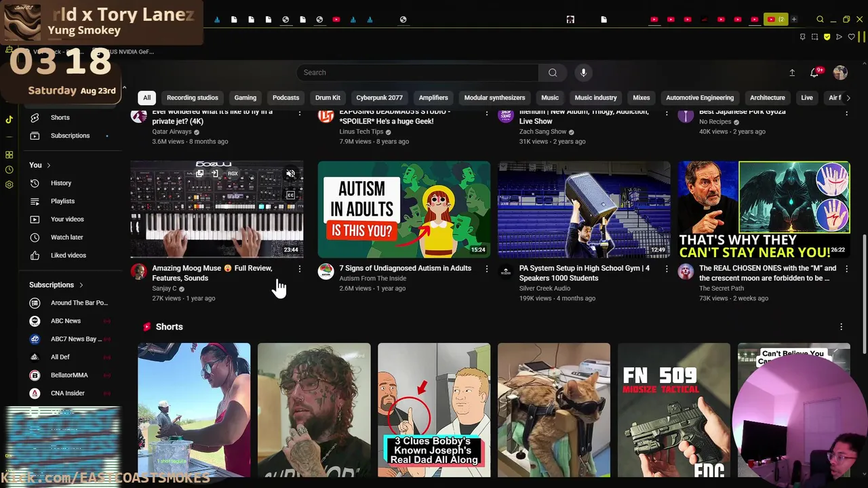Open the browser sidebar history clock icon

coord(9,169)
